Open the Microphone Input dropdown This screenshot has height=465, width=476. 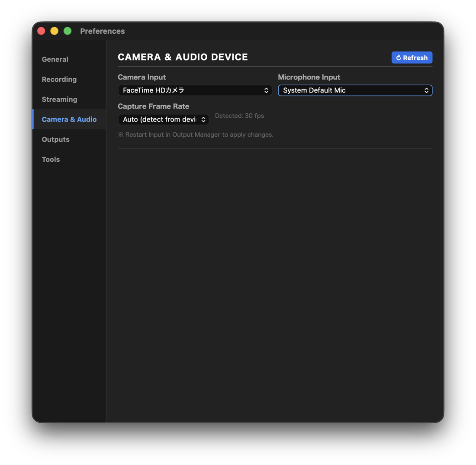pos(355,90)
